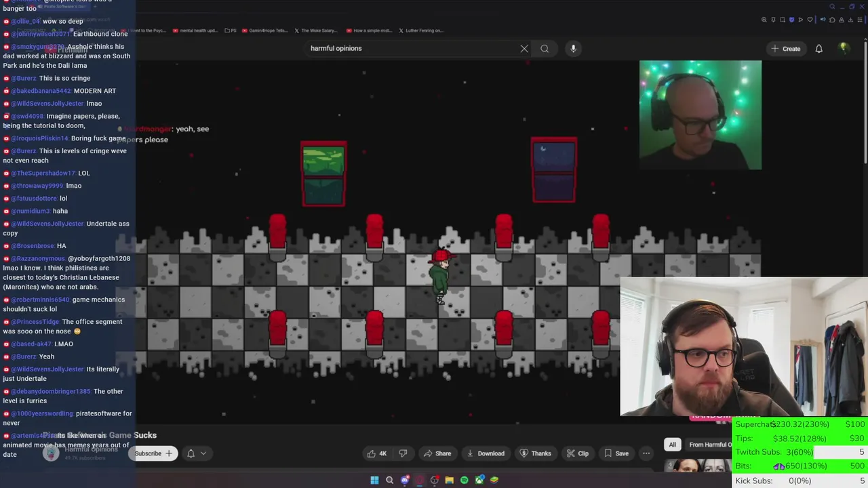
Task: Open The Woke Salary... bookmark
Action: [315, 30]
